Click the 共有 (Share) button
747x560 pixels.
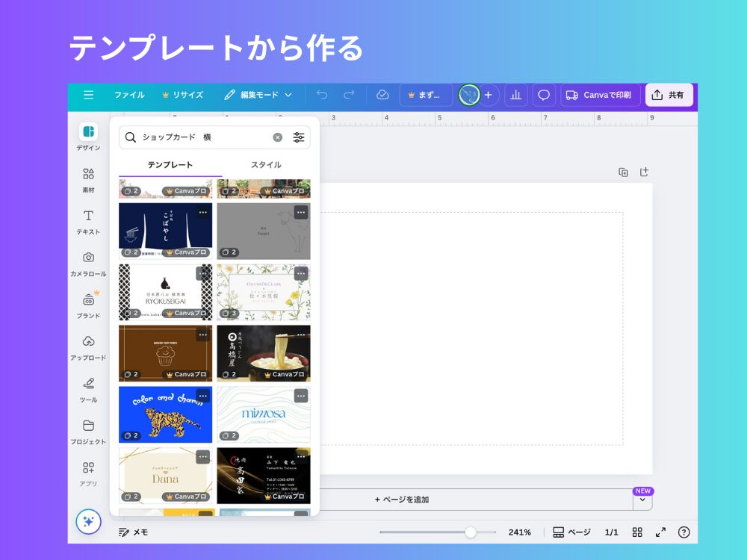coord(669,95)
